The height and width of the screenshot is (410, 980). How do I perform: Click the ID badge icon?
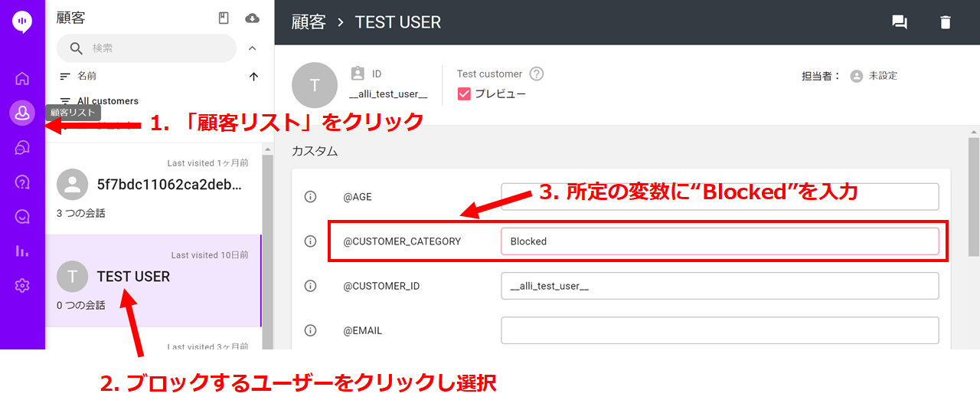point(358,74)
